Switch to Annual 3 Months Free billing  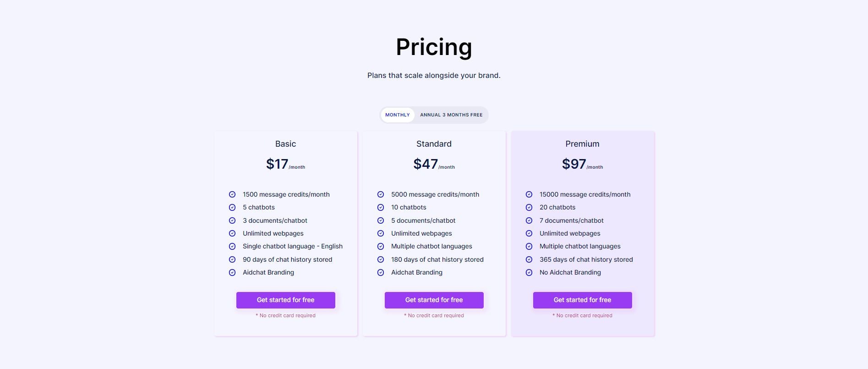point(451,115)
